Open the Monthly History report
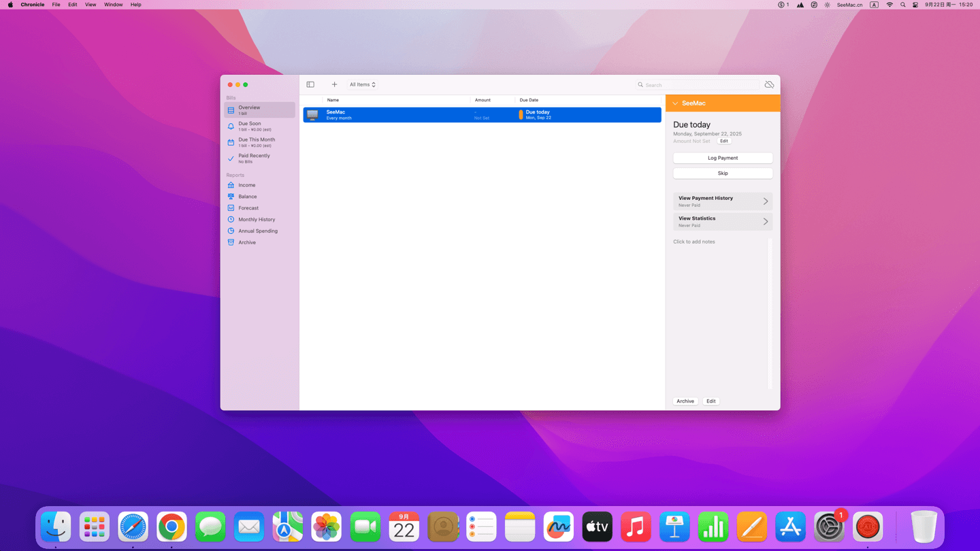The image size is (980, 551). tap(257, 220)
